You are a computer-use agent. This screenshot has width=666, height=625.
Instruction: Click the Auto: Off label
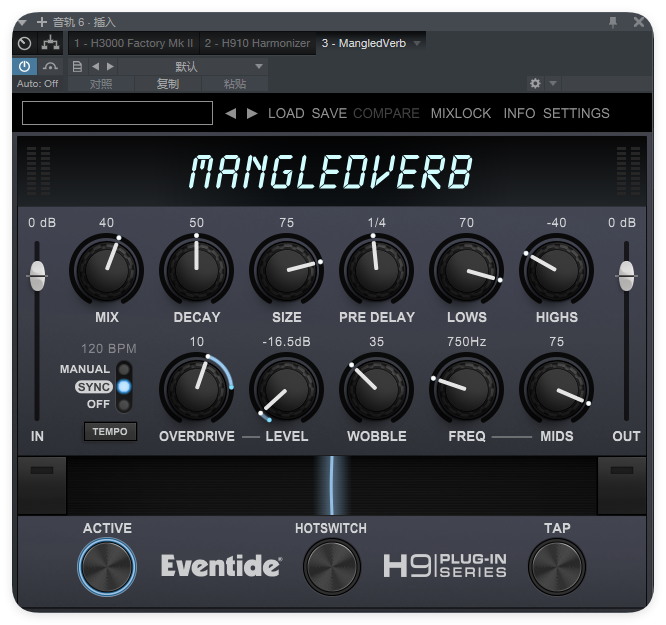tap(37, 84)
